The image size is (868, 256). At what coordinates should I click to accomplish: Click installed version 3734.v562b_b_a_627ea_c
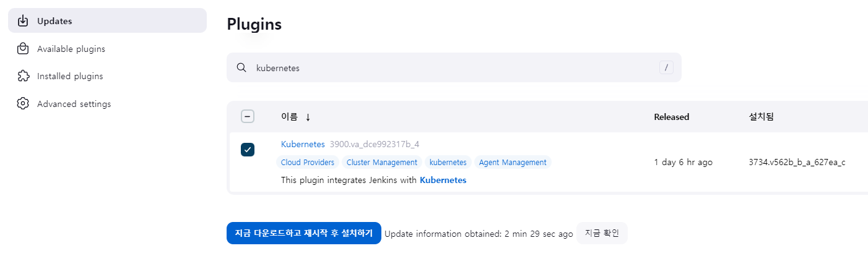click(797, 162)
